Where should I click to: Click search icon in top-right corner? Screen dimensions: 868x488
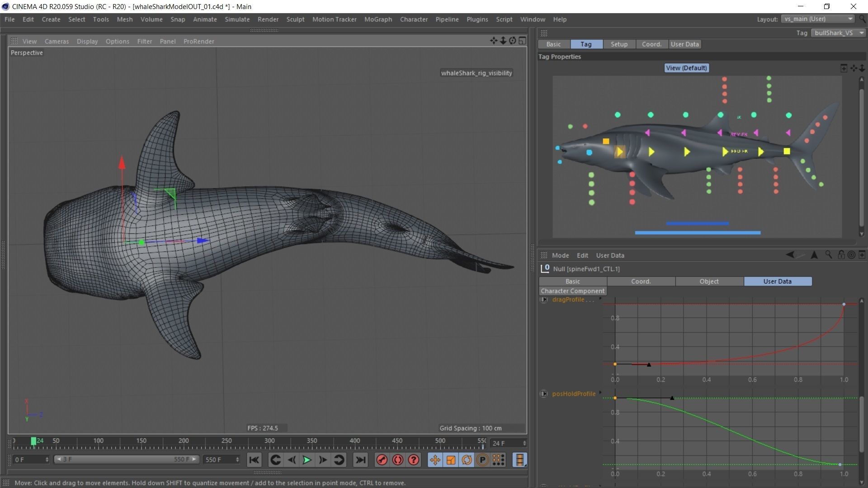(x=862, y=19)
